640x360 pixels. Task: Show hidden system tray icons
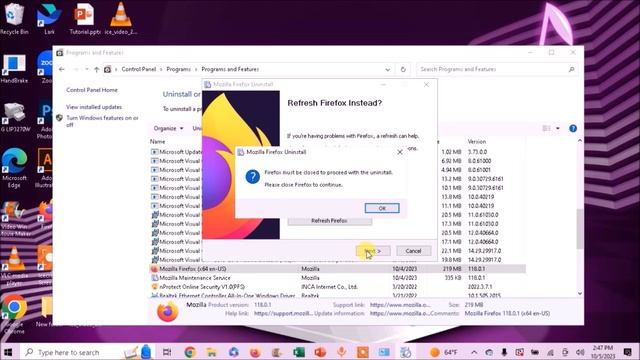tap(474, 352)
